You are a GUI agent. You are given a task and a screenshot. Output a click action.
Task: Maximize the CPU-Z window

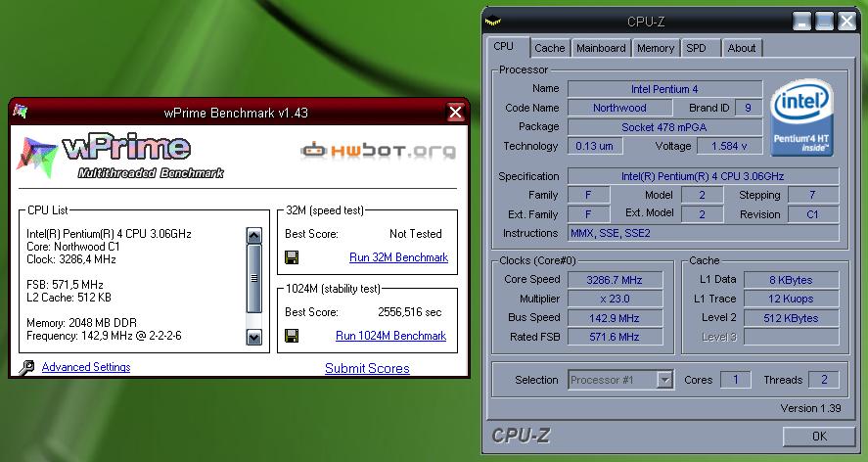pyautogui.click(x=824, y=22)
